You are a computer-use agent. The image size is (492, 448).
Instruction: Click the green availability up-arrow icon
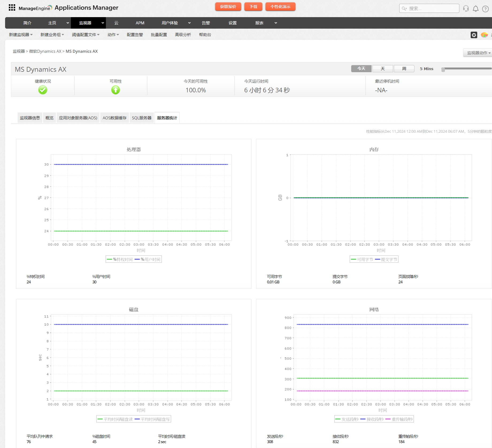pyautogui.click(x=116, y=90)
